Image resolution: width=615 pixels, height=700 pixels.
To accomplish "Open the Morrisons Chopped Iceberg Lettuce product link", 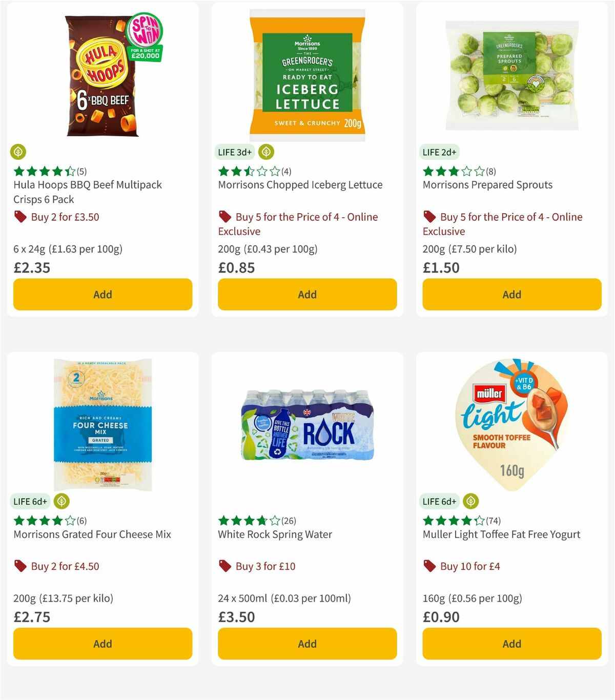I will pyautogui.click(x=300, y=185).
